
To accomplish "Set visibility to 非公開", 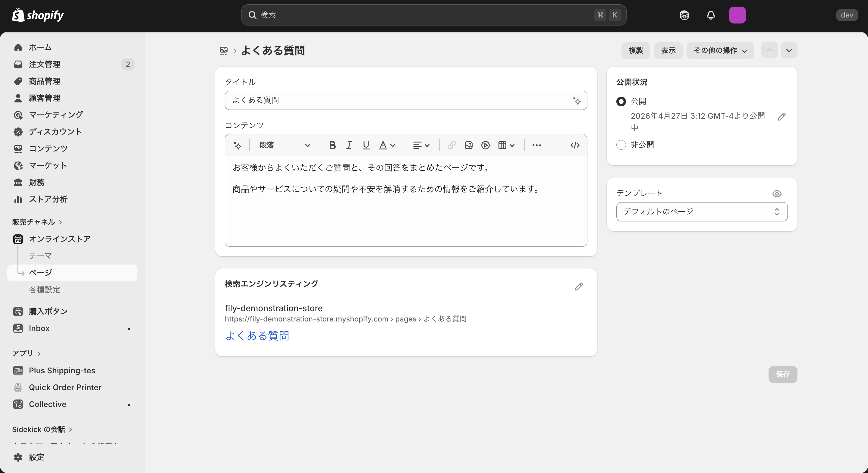I will click(621, 145).
